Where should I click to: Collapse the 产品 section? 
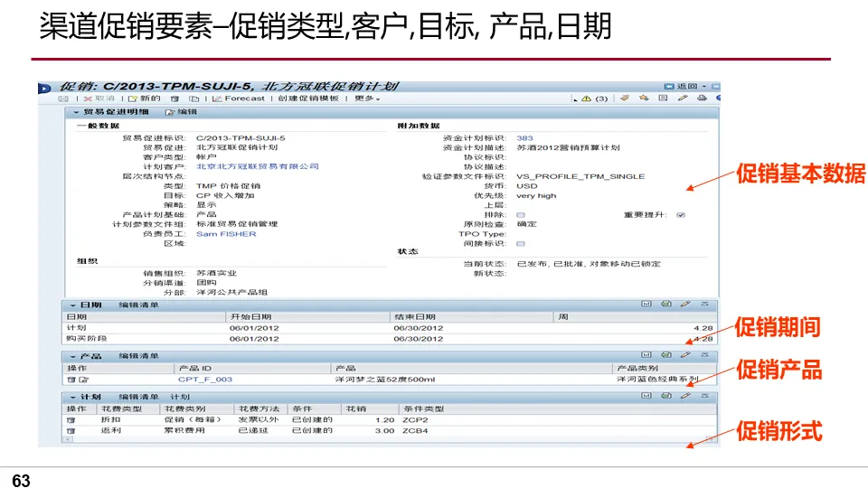click(x=72, y=356)
